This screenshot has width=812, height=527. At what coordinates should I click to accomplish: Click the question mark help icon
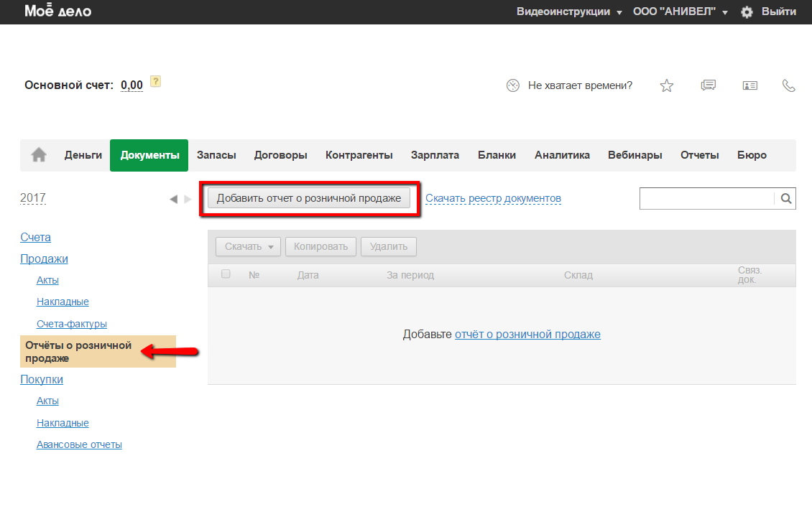click(x=155, y=81)
